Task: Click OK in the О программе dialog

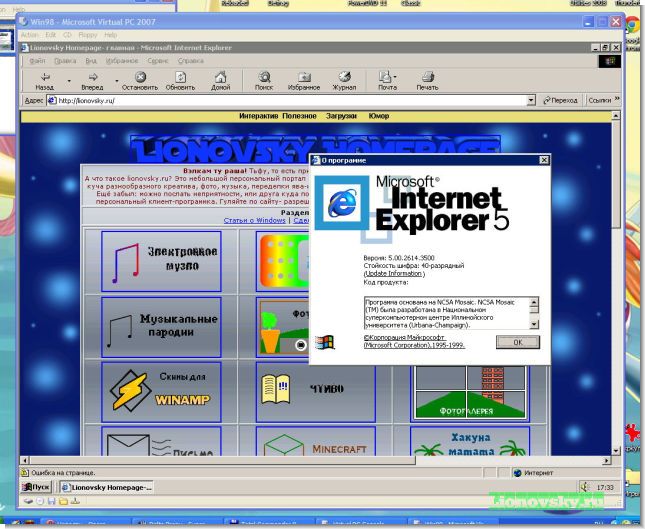Action: pyautogui.click(x=517, y=342)
